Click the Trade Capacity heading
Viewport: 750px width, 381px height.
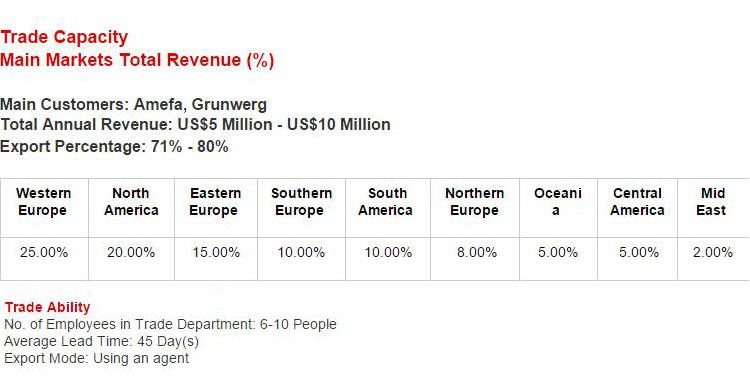[64, 37]
